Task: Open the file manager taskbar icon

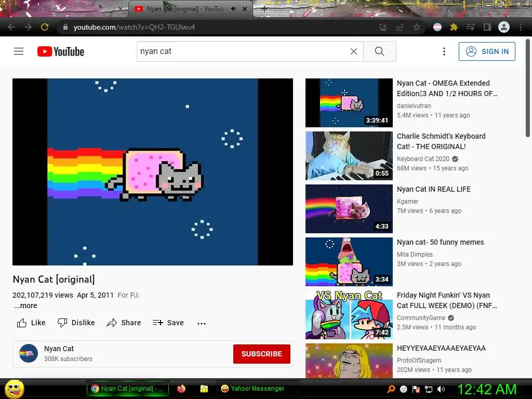Action: [204, 389]
